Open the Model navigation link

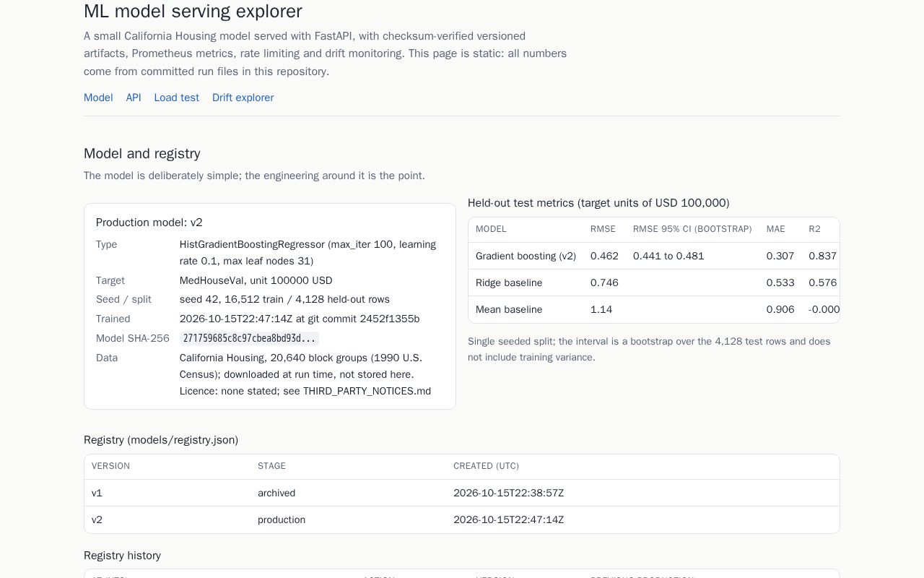(x=98, y=98)
